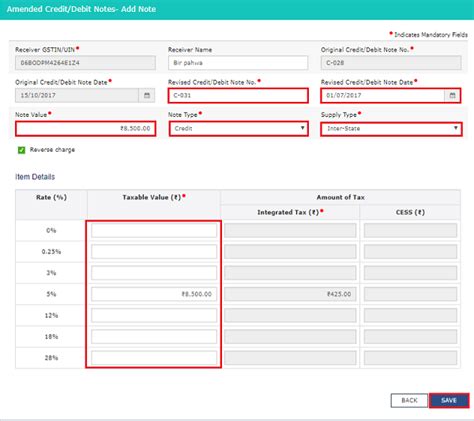
Task: Click CESS field for 5% rate
Action: click(410, 294)
